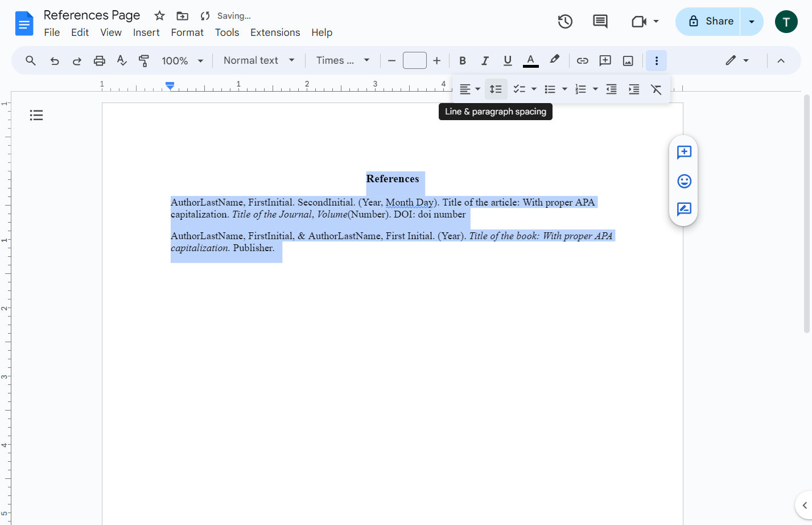Screen dimensions: 812x525
Task: Open the Format menu
Action: click(x=187, y=32)
